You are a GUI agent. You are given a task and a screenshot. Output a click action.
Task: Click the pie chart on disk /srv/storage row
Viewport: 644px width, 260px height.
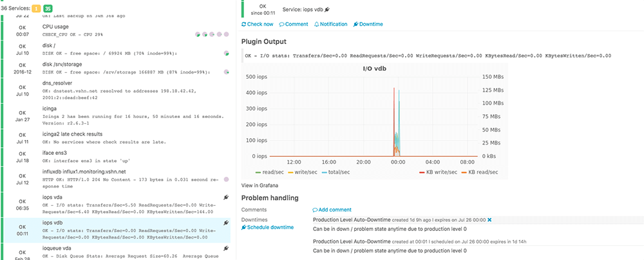click(x=227, y=72)
